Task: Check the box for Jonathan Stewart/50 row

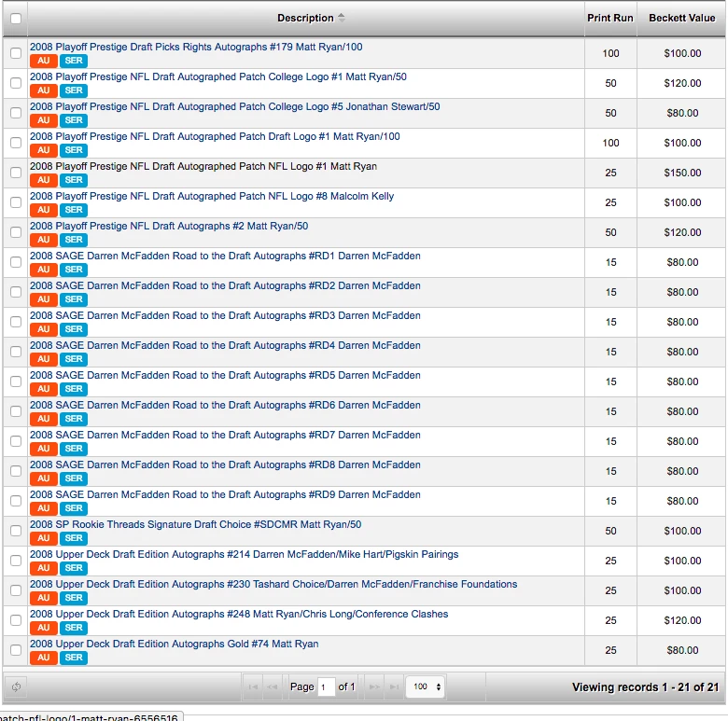Action: pos(16,113)
